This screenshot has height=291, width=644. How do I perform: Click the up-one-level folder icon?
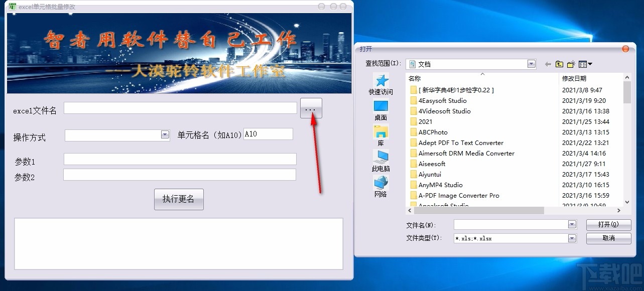pos(559,64)
